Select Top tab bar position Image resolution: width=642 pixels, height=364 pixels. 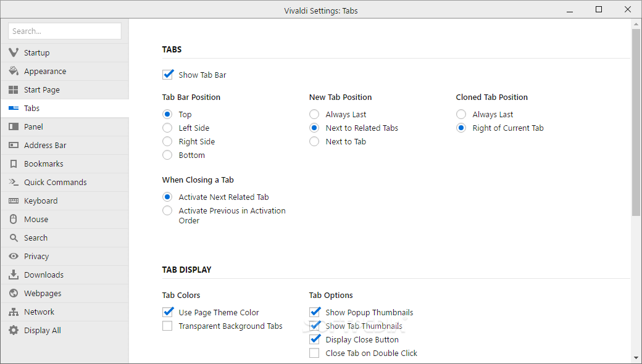167,114
